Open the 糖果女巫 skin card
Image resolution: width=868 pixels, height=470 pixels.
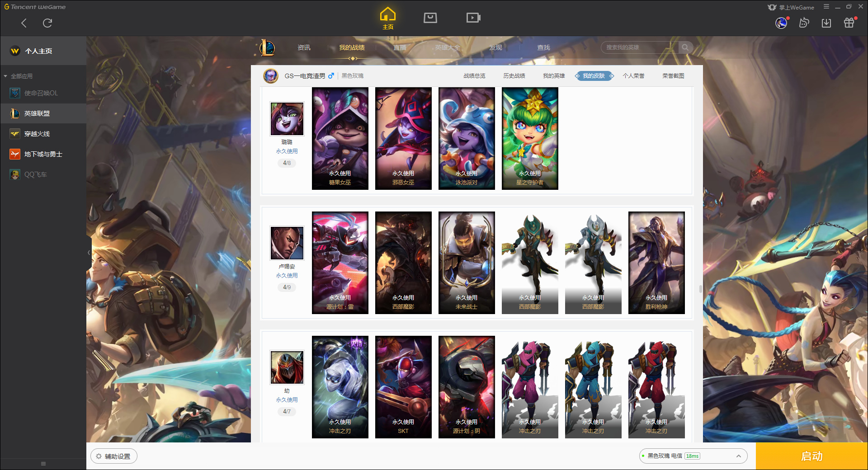click(340, 138)
